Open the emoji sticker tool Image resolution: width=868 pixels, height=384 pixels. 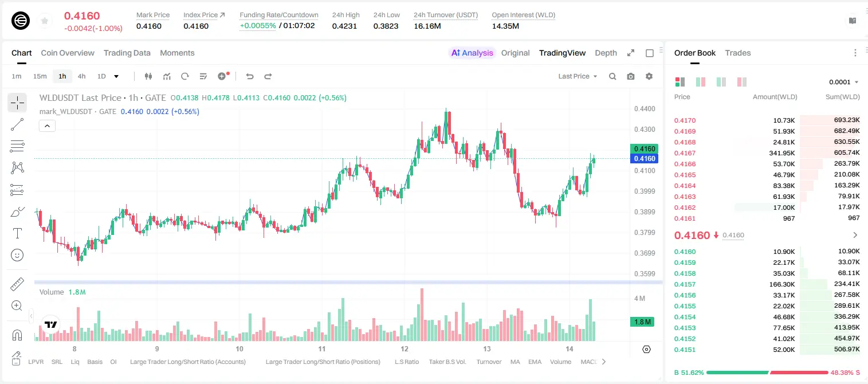pyautogui.click(x=17, y=255)
